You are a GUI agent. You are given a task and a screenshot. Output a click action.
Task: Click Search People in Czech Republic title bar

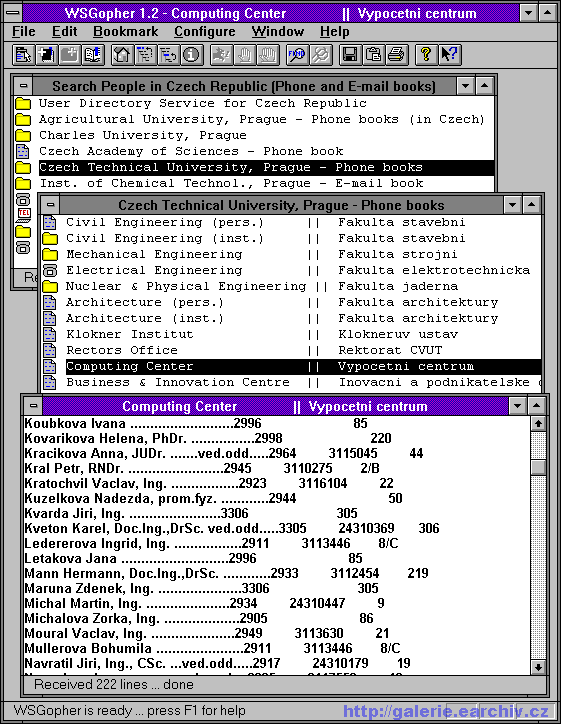pyautogui.click(x=244, y=86)
